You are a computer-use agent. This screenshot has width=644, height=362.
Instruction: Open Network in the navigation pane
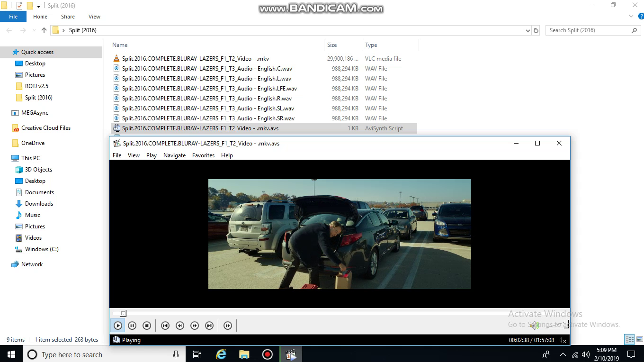pos(32,264)
